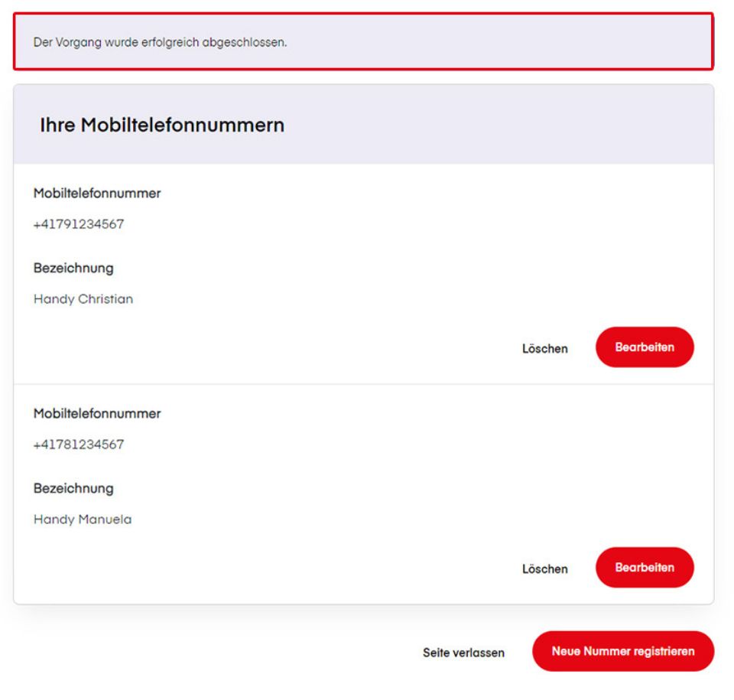Click Mobiltelefonnummer label above +41781234567

point(97,414)
